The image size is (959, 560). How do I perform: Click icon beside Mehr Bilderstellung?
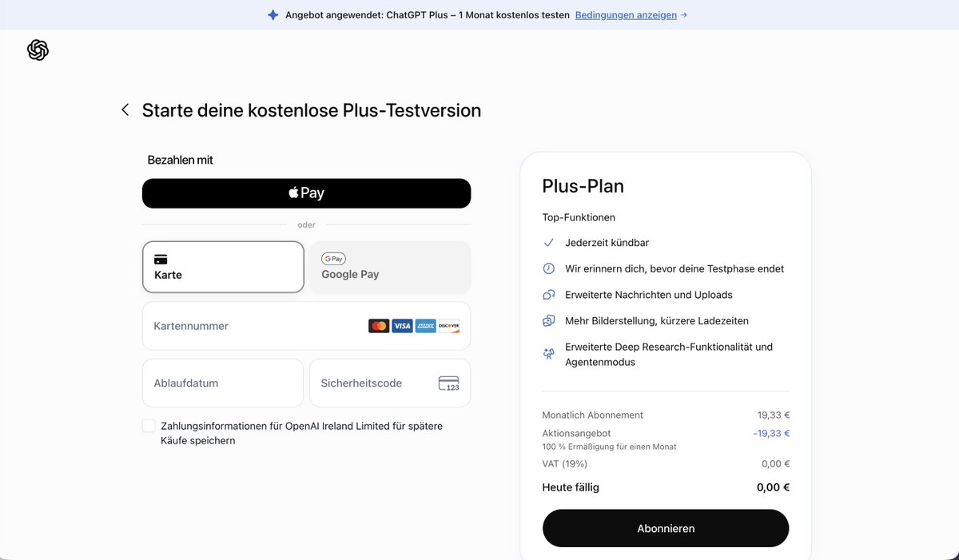point(548,320)
